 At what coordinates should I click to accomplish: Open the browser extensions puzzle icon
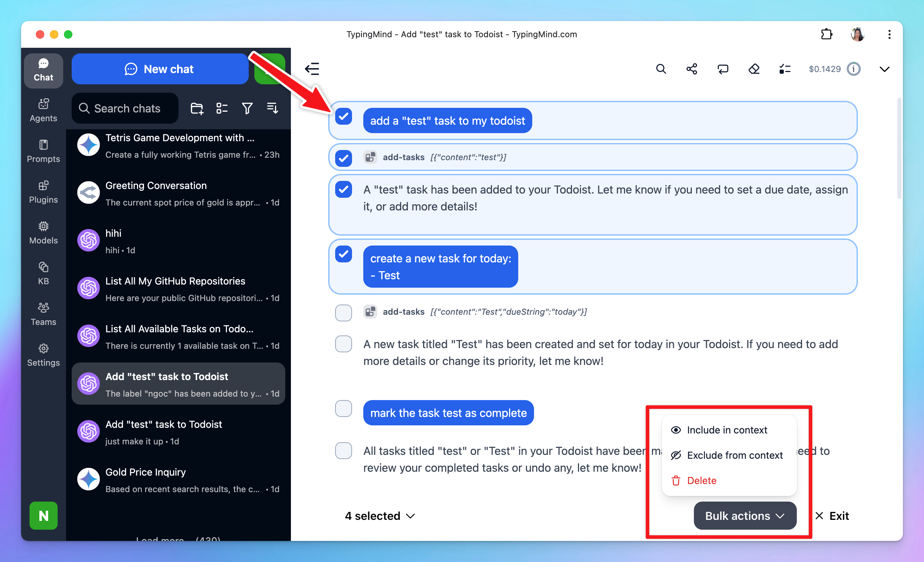826,34
